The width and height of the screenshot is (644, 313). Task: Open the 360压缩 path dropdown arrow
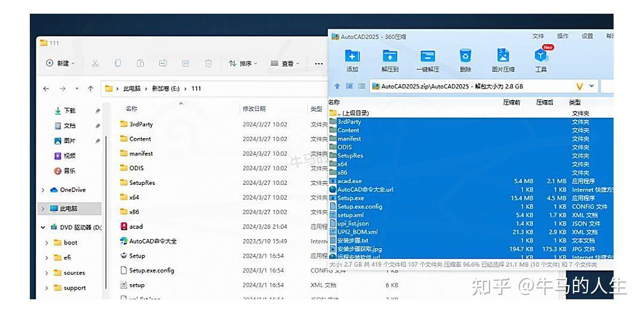pos(592,86)
